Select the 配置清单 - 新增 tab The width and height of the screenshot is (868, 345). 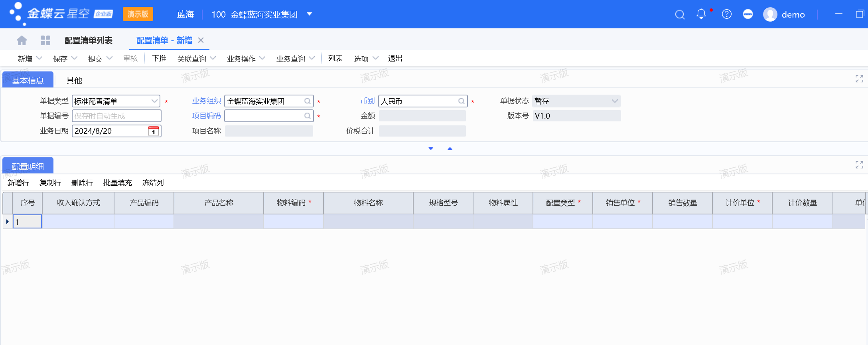[164, 40]
